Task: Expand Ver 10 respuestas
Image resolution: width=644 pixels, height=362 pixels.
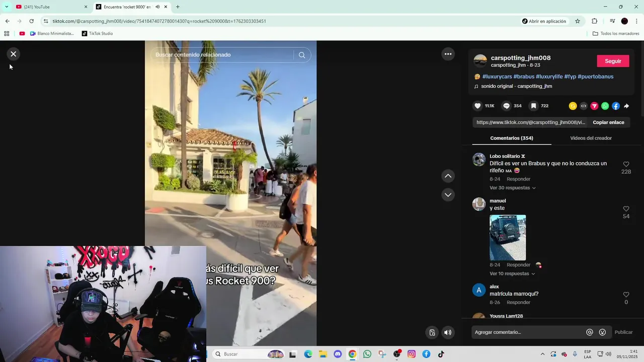Action: pos(512,274)
